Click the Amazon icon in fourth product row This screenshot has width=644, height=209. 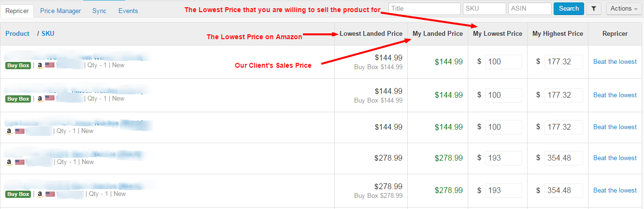pyautogui.click(x=9, y=162)
